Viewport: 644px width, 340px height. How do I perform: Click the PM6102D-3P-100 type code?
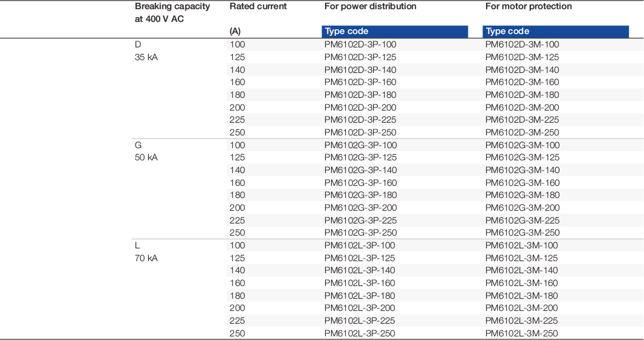coord(360,44)
